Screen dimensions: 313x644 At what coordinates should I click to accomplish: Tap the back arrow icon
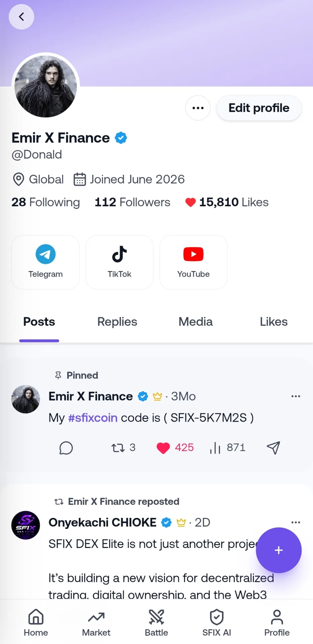coord(21,17)
